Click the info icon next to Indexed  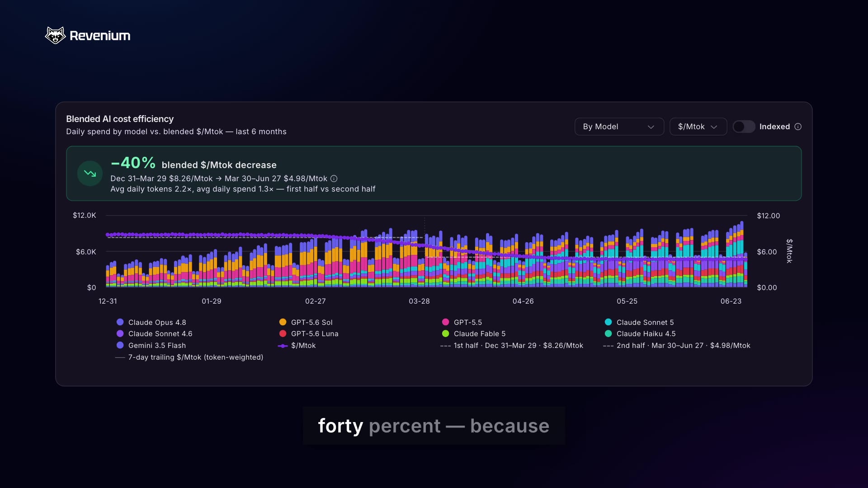(x=798, y=127)
